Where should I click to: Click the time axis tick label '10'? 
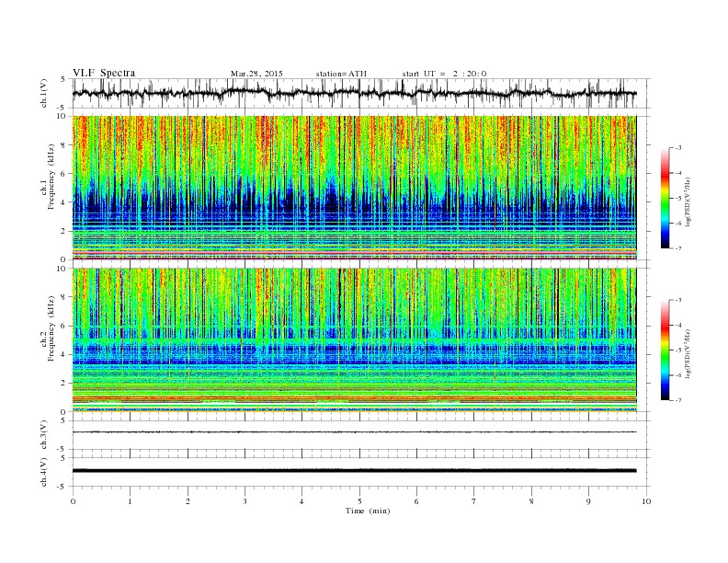646,501
